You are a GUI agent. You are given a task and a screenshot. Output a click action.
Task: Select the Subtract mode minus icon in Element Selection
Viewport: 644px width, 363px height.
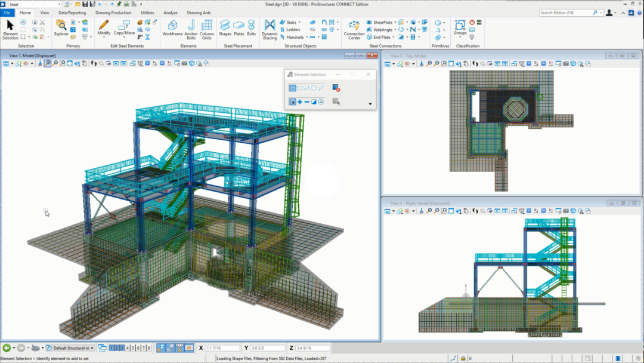[x=307, y=101]
